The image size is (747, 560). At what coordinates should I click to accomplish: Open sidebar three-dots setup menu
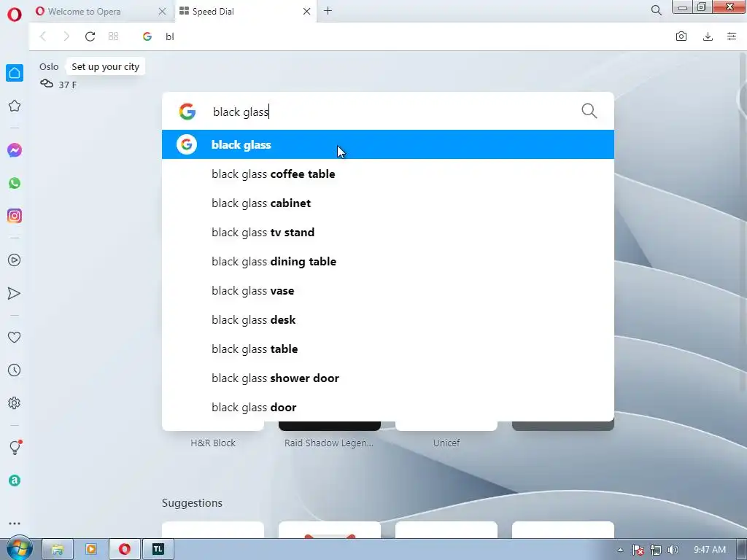click(x=15, y=524)
